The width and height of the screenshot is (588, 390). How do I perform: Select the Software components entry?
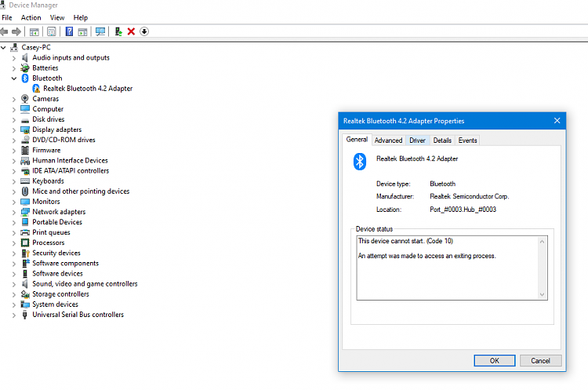(65, 264)
